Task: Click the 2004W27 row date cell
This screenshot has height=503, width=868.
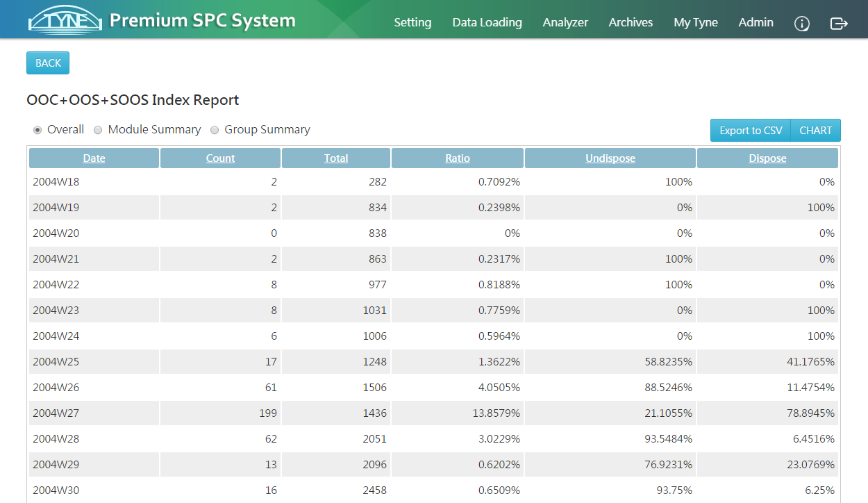Action: pos(56,413)
